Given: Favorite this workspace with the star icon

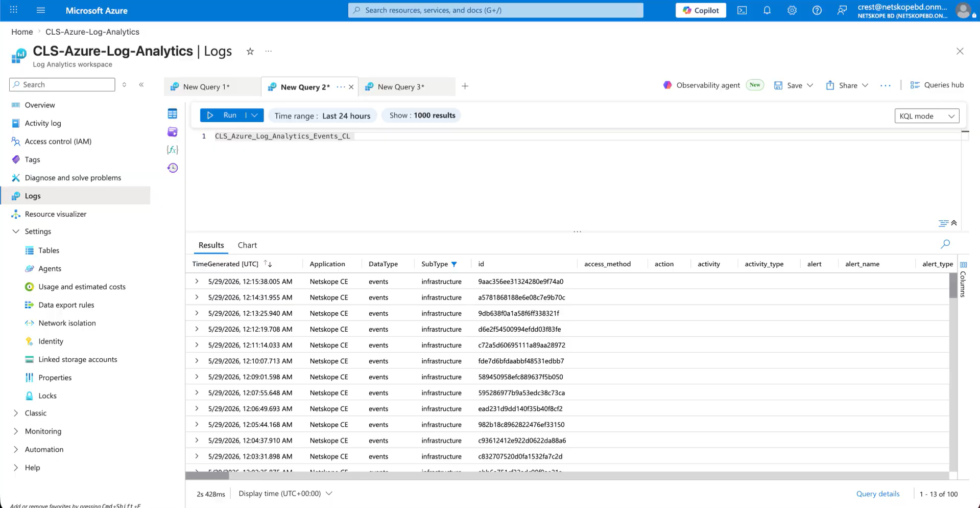Looking at the screenshot, I should pos(250,51).
